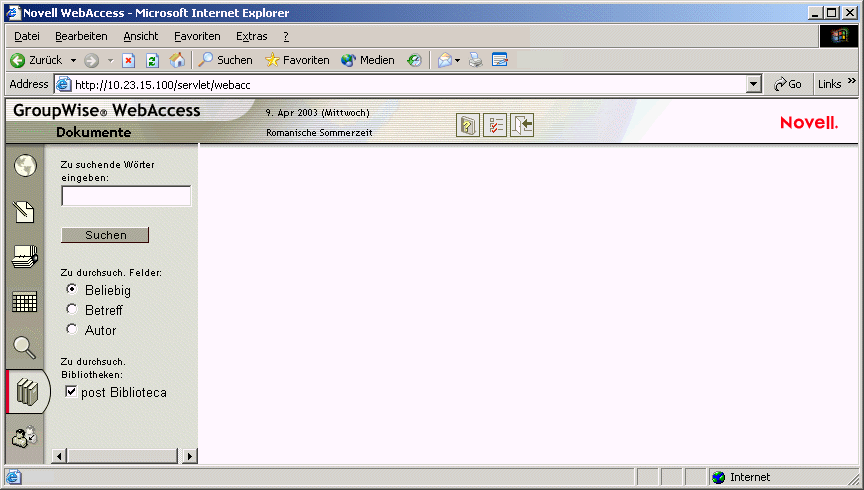864x490 pixels.
Task: Expand the Address bar dropdown arrow
Action: pyautogui.click(x=754, y=84)
